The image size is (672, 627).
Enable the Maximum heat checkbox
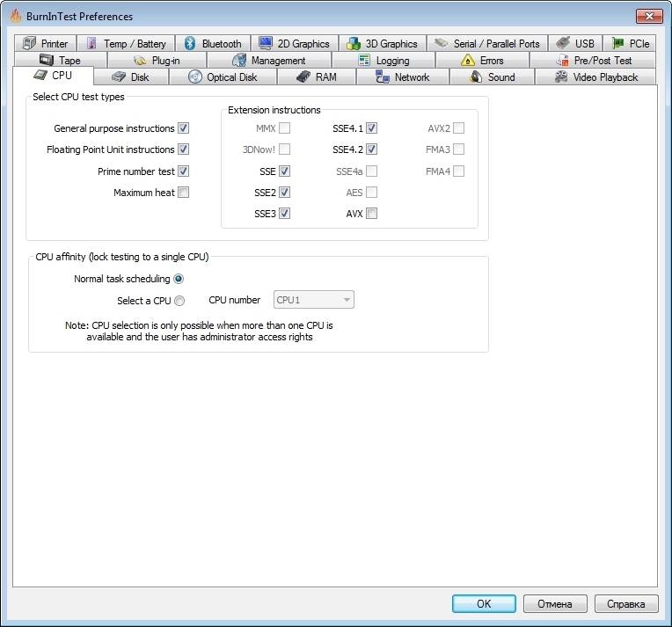[x=184, y=193]
